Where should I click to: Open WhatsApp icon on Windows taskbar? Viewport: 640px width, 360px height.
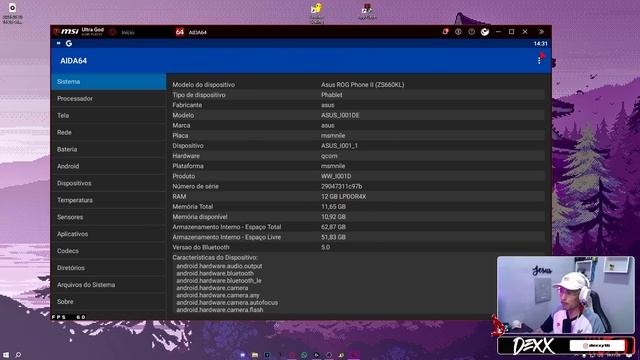coord(304,355)
